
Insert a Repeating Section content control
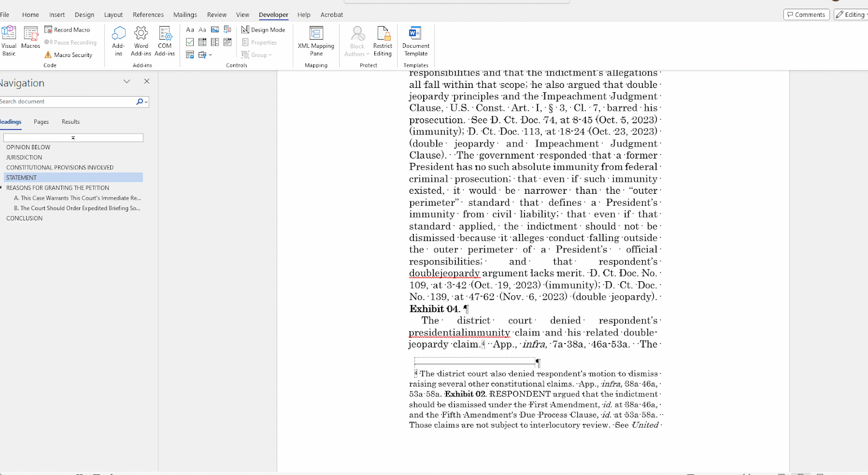(x=190, y=55)
